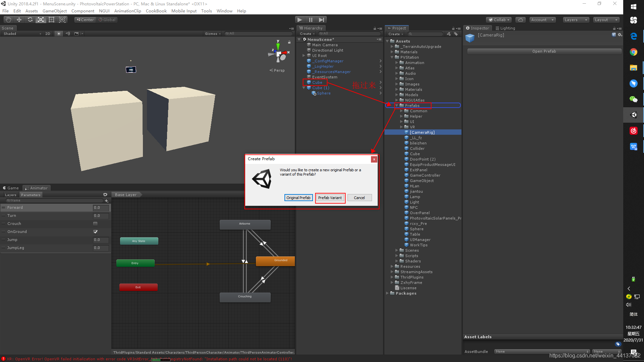
Task: Open the Assets menu in menu bar
Action: tap(31, 11)
